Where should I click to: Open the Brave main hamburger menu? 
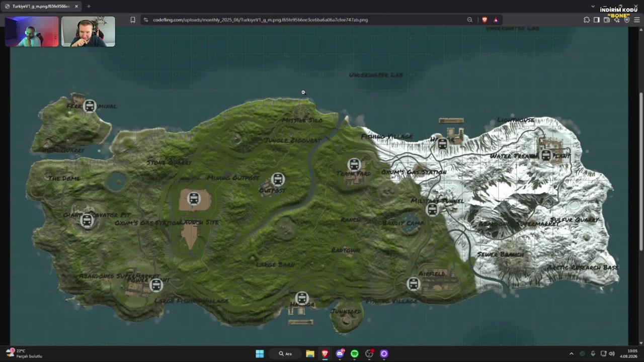[x=637, y=20]
